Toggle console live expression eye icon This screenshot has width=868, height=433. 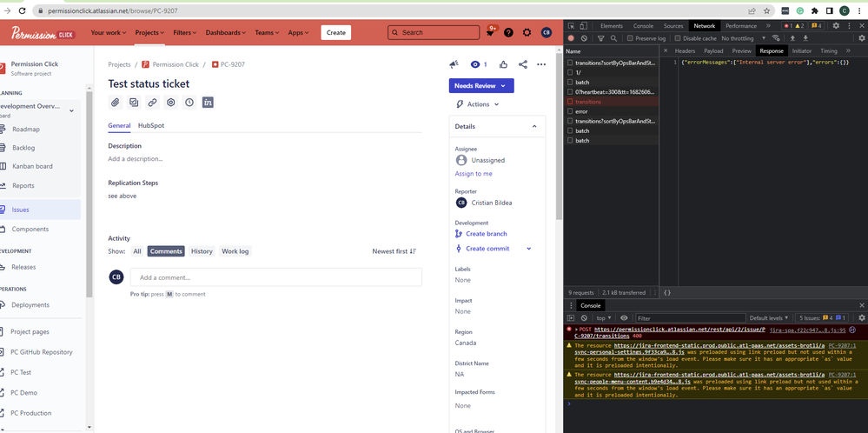click(624, 318)
